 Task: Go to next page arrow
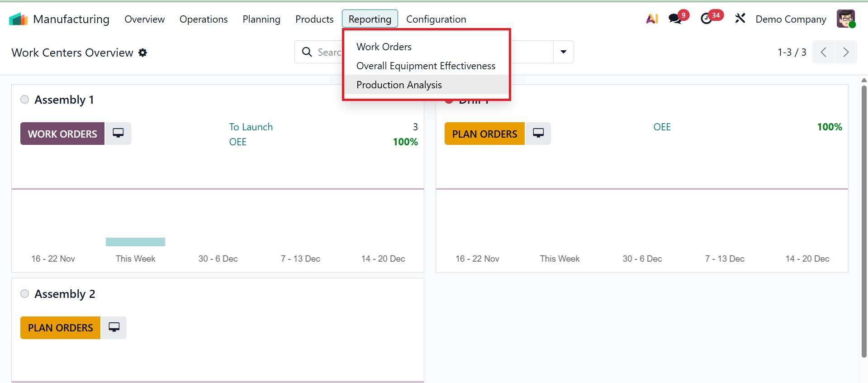click(x=845, y=52)
